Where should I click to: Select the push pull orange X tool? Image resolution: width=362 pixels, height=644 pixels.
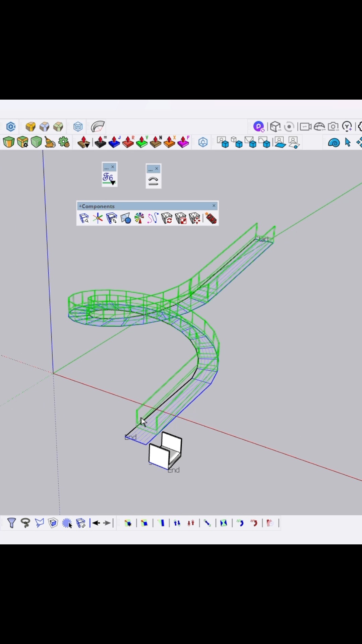(169, 142)
